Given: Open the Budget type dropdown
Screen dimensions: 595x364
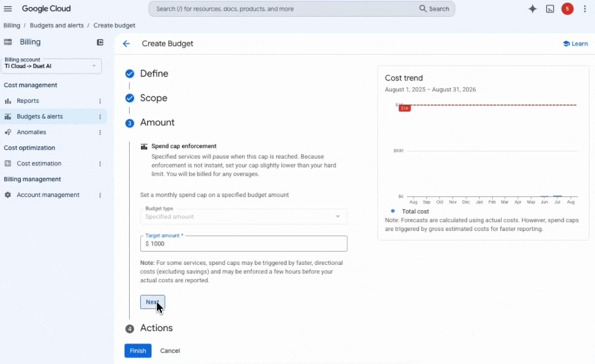Looking at the screenshot, I should [244, 217].
